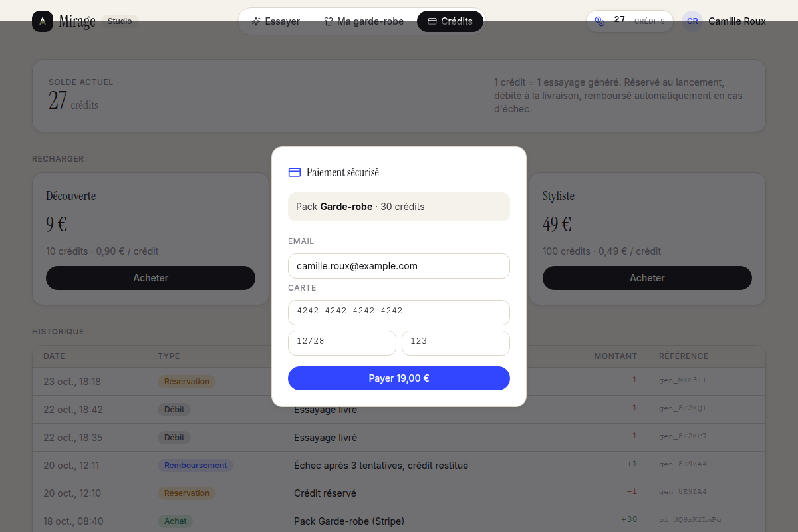Viewport: 798px width, 532px height.
Task: Click the Découverte 9 € price
Action: click(x=57, y=225)
